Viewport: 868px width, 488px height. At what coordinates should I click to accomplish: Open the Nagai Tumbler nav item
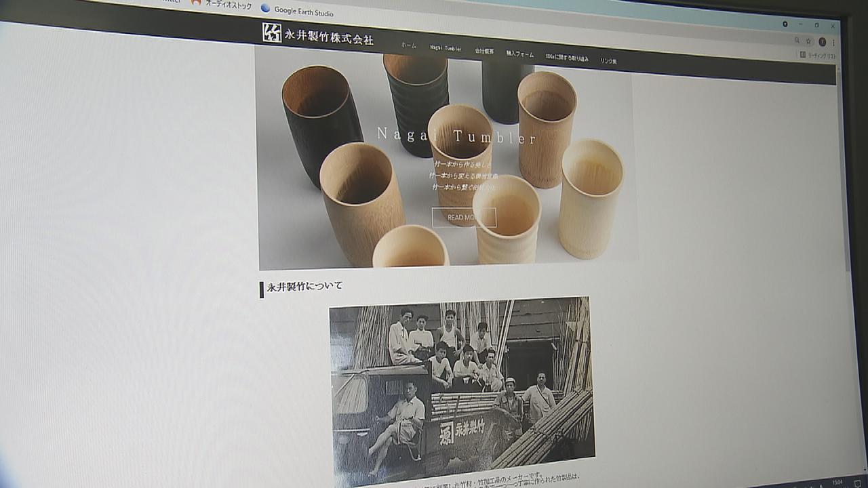click(446, 48)
